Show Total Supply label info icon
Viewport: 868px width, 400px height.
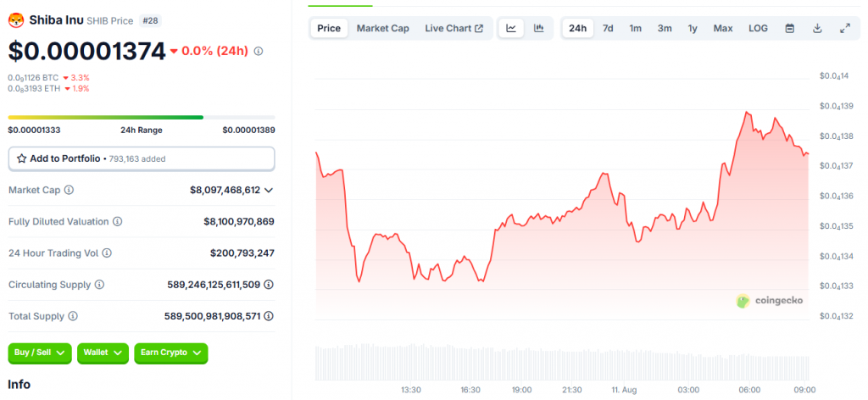tap(73, 316)
